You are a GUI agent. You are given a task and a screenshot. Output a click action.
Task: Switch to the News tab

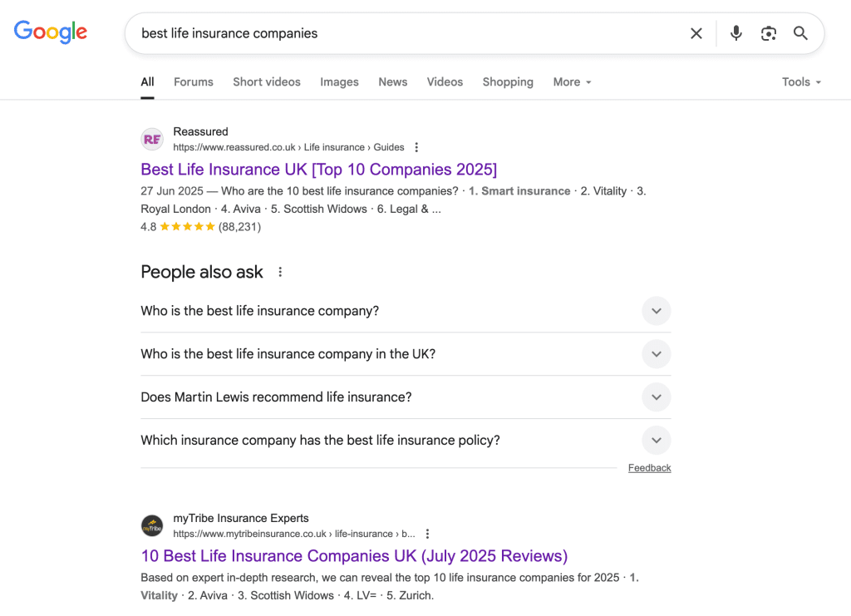(x=392, y=82)
